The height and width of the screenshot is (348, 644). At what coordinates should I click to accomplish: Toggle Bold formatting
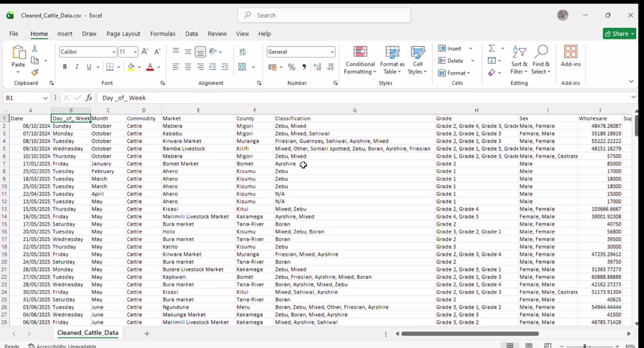point(64,67)
